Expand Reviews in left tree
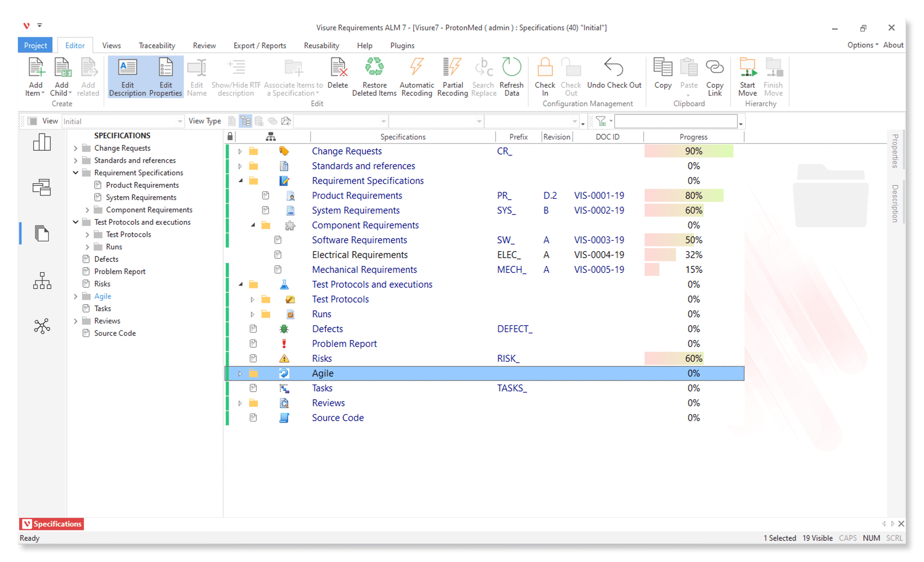 (75, 321)
